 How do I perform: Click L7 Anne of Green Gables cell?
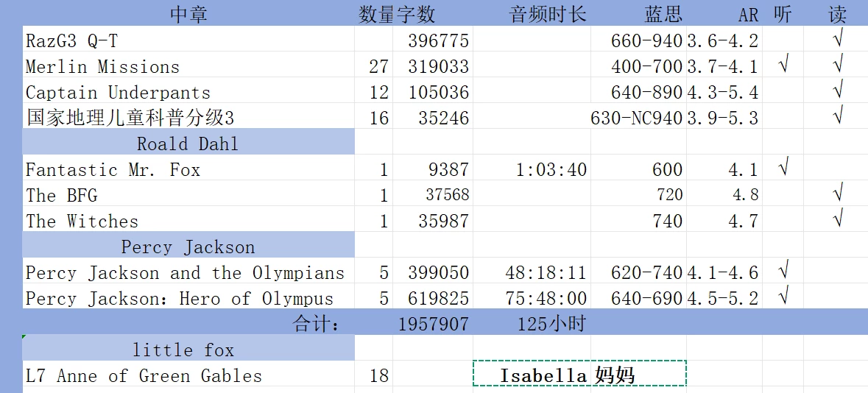click(x=188, y=374)
